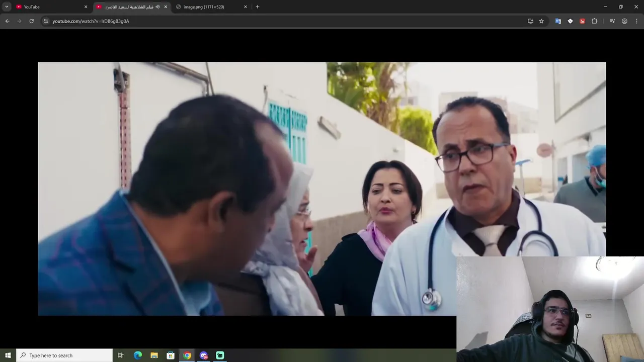Open Task View in taskbar
This screenshot has width=644, height=362.
[x=121, y=355]
